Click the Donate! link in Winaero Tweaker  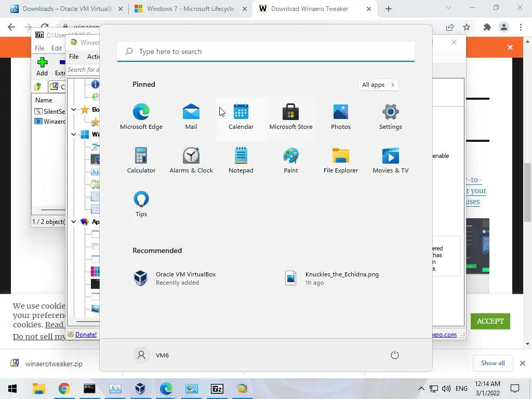[86, 335]
